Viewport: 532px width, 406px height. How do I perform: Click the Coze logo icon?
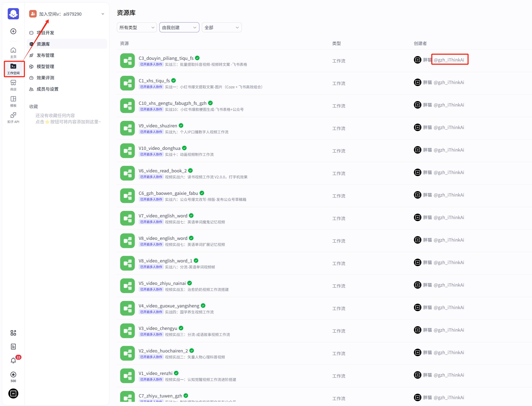click(13, 14)
